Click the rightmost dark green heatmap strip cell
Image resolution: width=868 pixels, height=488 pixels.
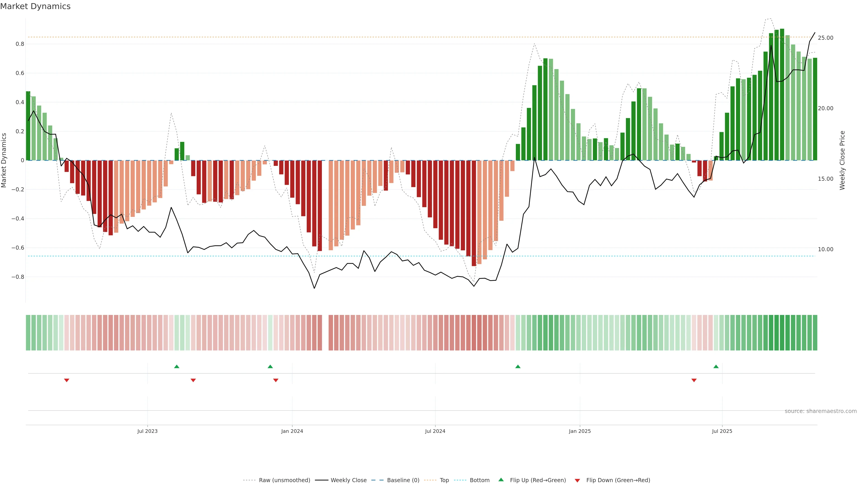815,333
